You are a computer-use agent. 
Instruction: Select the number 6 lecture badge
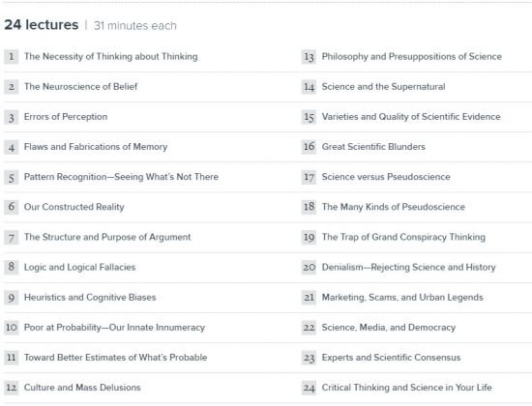(x=12, y=207)
